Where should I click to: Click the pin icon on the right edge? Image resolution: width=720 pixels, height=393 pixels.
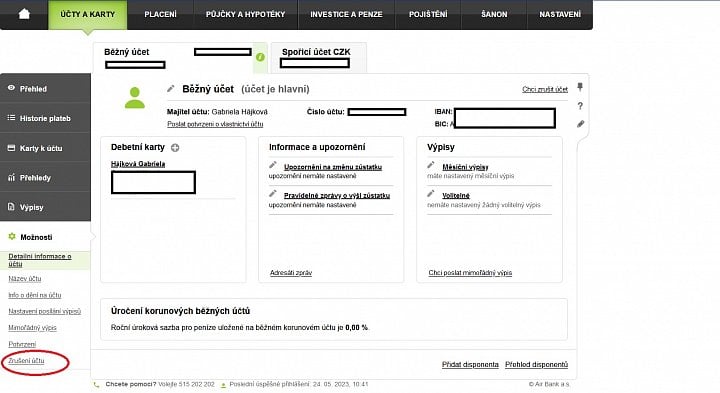[x=580, y=87]
